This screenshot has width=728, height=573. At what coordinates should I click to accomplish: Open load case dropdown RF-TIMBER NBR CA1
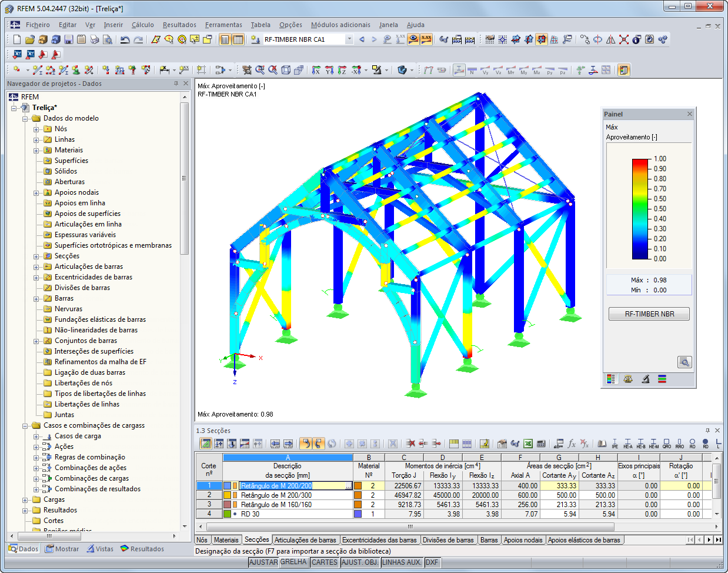(x=349, y=39)
